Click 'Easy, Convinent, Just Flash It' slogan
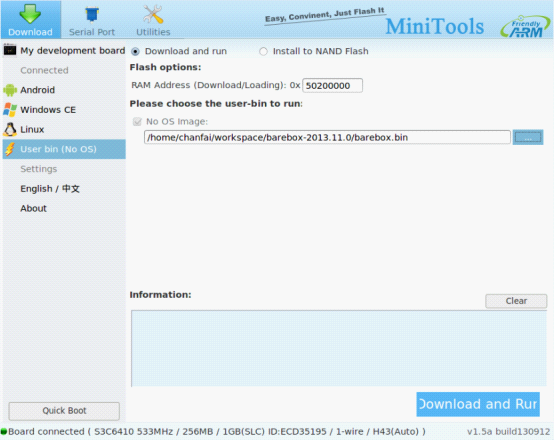Viewport: 555px width, 441px height. click(x=325, y=15)
